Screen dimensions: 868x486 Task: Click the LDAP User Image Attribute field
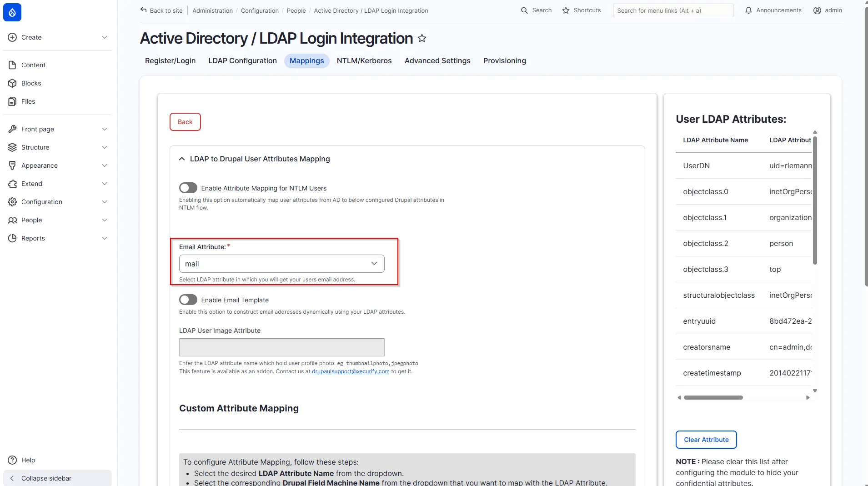281,347
